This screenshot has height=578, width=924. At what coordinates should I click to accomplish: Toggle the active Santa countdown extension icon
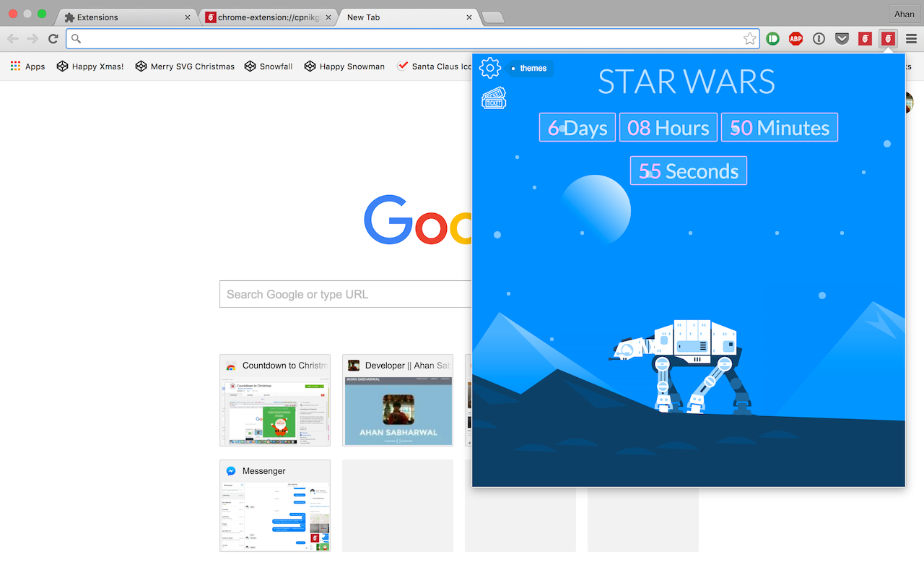coord(888,39)
